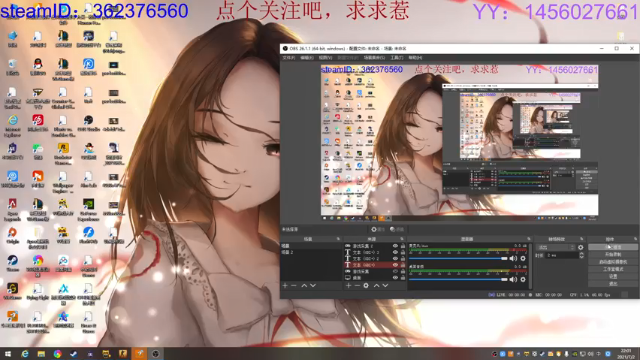Screen dimensions: 640x360
Task: Open the 工具(T) menu in OBS
Action: coord(397,58)
